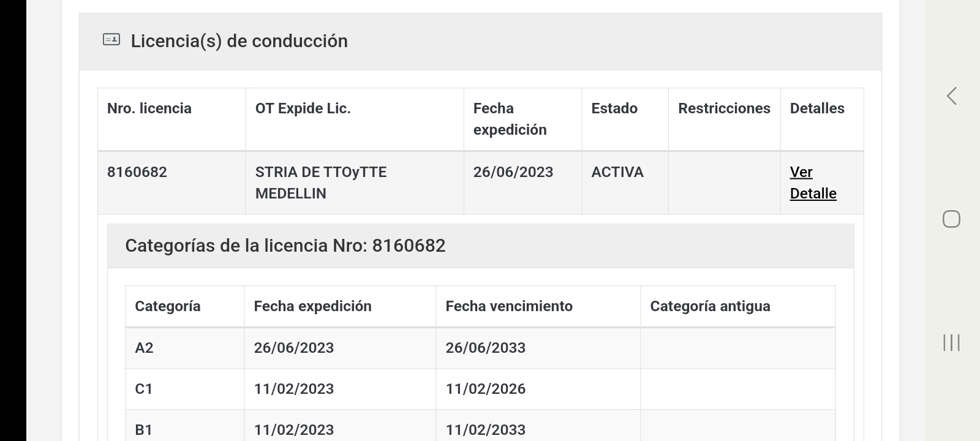
Task: Click the Categoría antigua column header
Action: click(710, 306)
